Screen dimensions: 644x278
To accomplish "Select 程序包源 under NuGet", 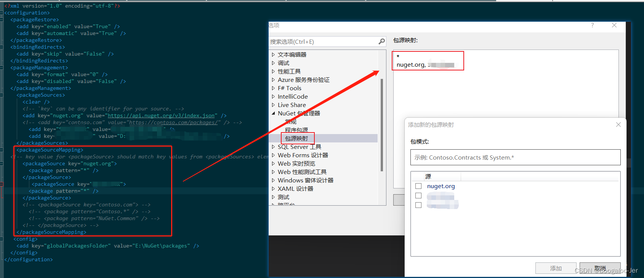I will pyautogui.click(x=296, y=130).
